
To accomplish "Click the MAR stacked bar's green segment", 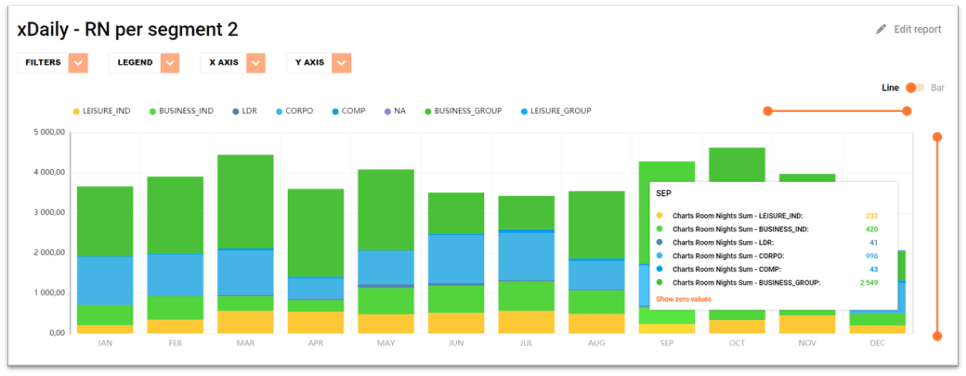I will [245, 202].
